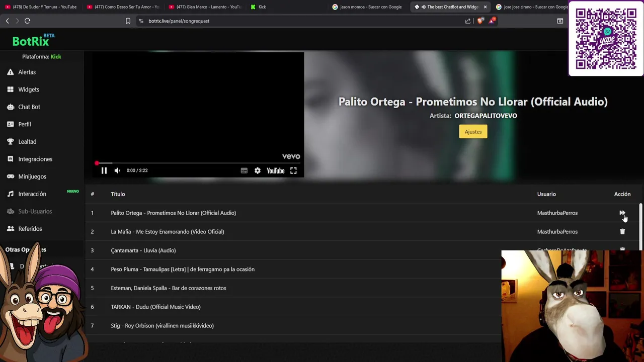Click the yellow Ajustes button
The height and width of the screenshot is (362, 644).
tap(473, 132)
